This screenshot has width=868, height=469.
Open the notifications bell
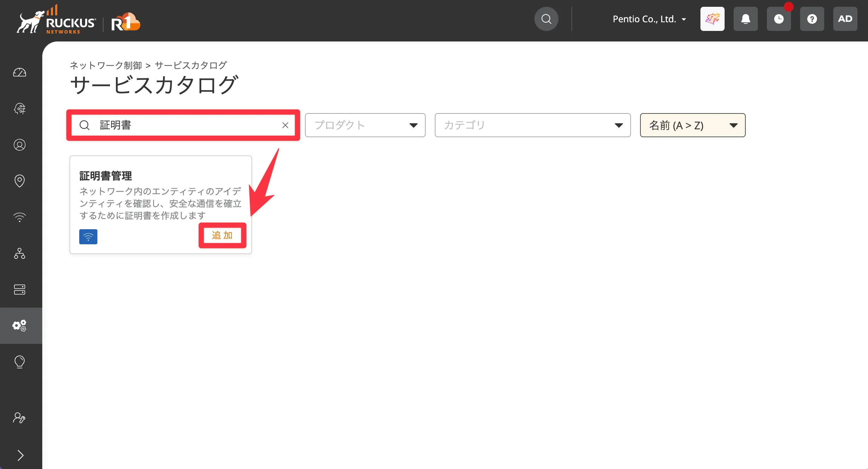coord(745,19)
